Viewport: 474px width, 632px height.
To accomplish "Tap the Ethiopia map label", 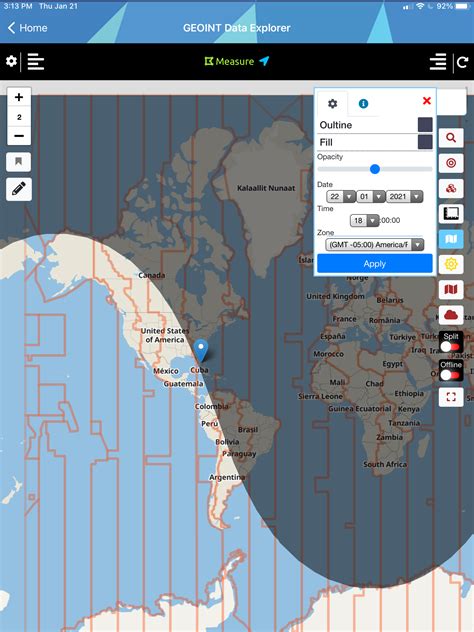I will pos(409,393).
